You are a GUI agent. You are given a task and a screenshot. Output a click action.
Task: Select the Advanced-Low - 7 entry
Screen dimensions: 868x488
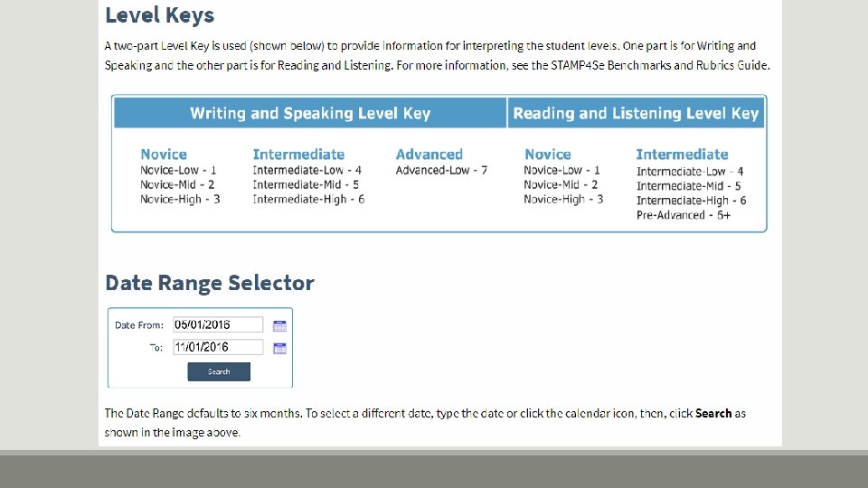coord(441,171)
